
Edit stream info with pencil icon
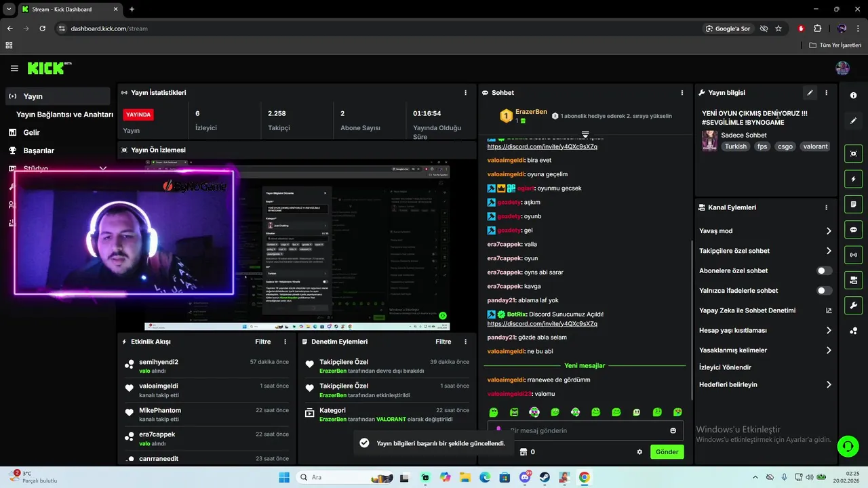[810, 93]
